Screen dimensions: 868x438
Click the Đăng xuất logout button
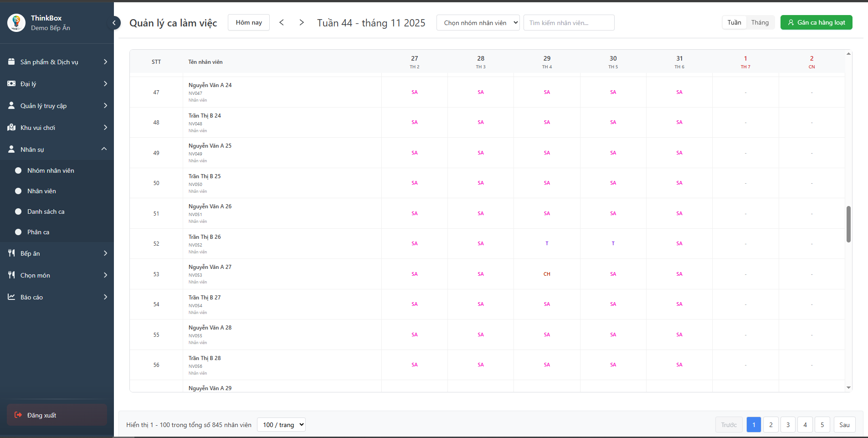(57, 415)
